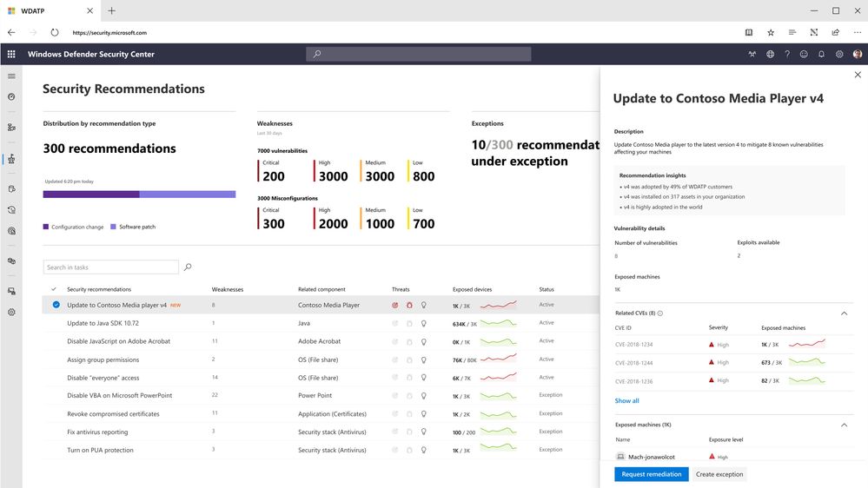Sort by Related component column header
Screen dimensions: 868x488
point(321,289)
